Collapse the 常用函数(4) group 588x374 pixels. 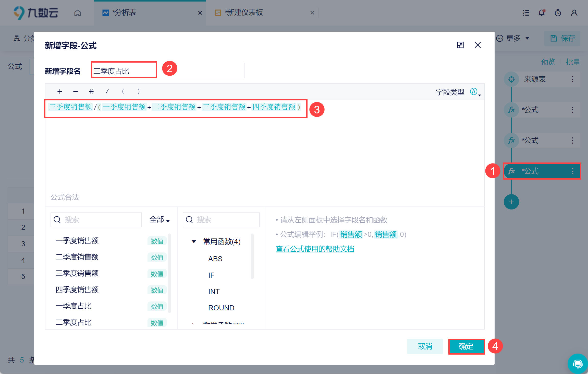[194, 241]
